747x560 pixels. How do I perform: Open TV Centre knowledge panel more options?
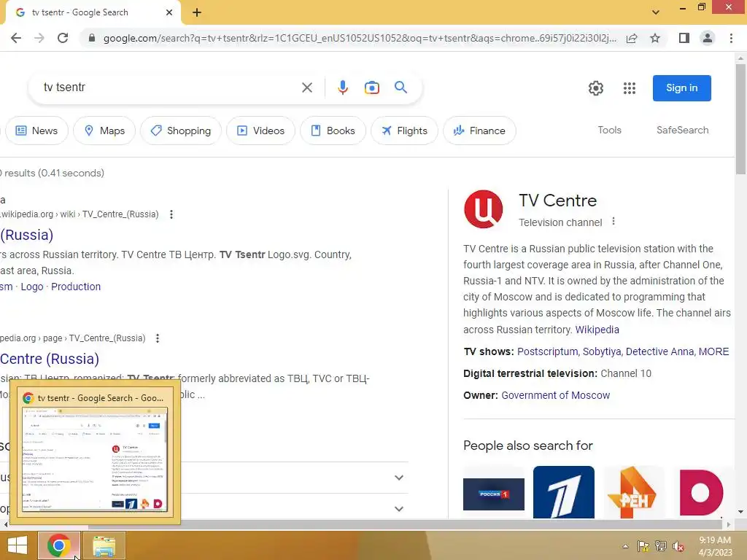[x=614, y=222]
